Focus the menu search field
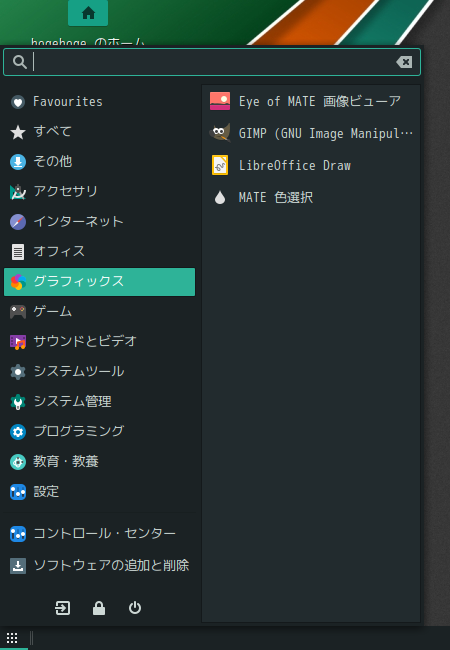 [x=212, y=62]
